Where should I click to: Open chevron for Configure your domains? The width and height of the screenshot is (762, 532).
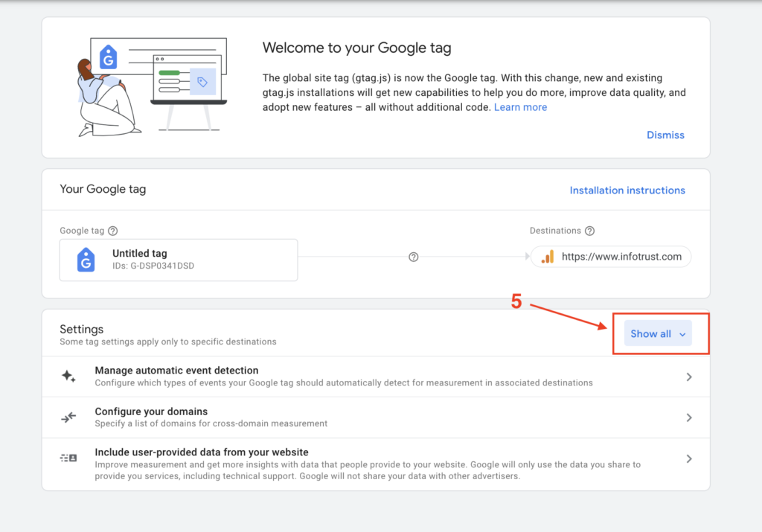(689, 418)
